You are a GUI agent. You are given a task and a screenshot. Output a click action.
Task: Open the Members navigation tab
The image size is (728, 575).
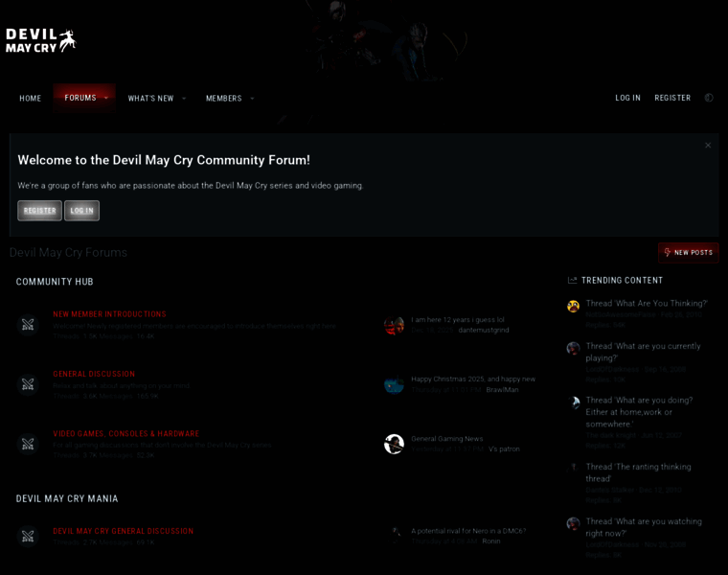tap(224, 99)
